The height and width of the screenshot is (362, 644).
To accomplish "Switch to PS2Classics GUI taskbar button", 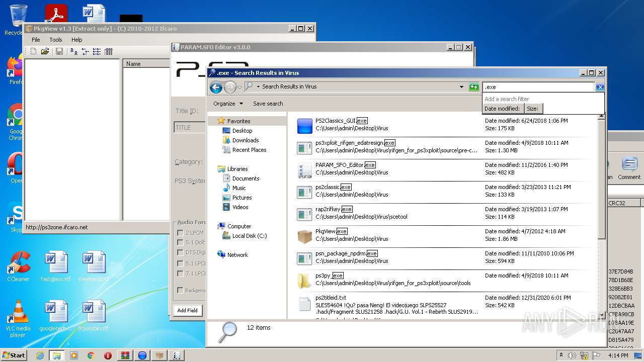I will click(142, 355).
